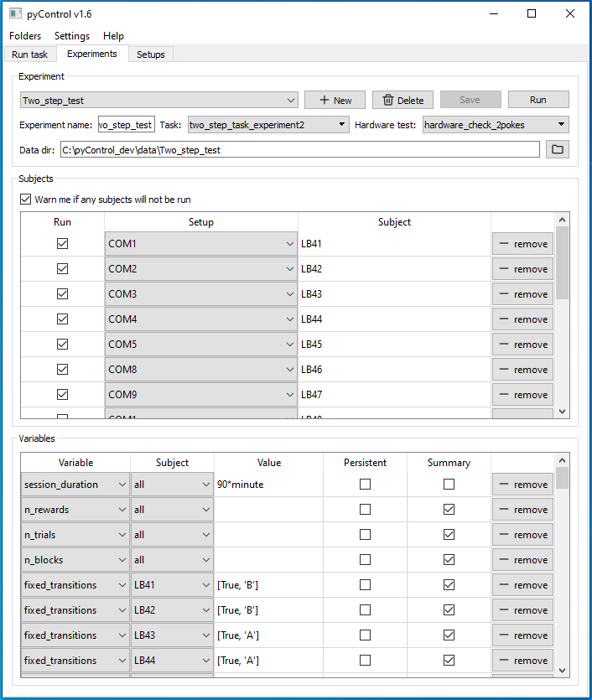Enable Persistent for session_duration
This screenshot has height=700, width=592.
click(x=366, y=485)
